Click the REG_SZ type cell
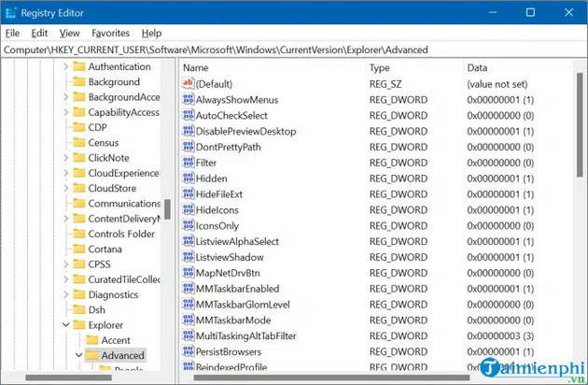 click(x=385, y=84)
